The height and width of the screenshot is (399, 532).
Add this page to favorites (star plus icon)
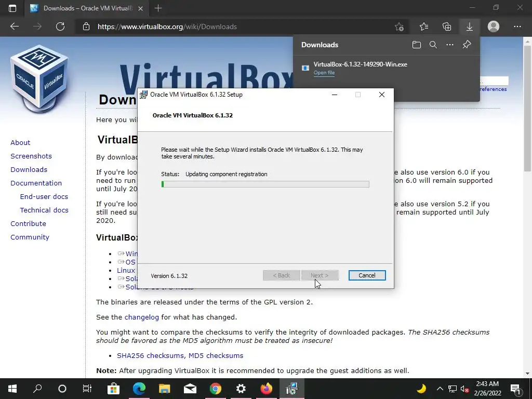pos(400,26)
